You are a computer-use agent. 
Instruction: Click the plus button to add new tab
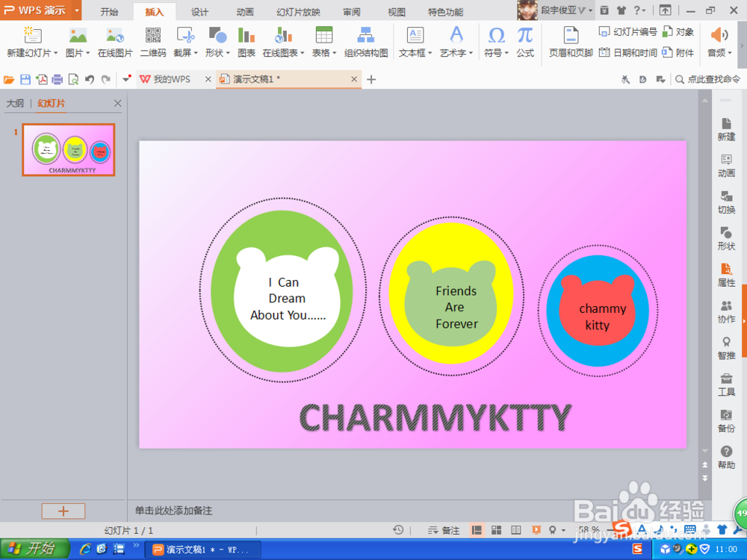371,80
